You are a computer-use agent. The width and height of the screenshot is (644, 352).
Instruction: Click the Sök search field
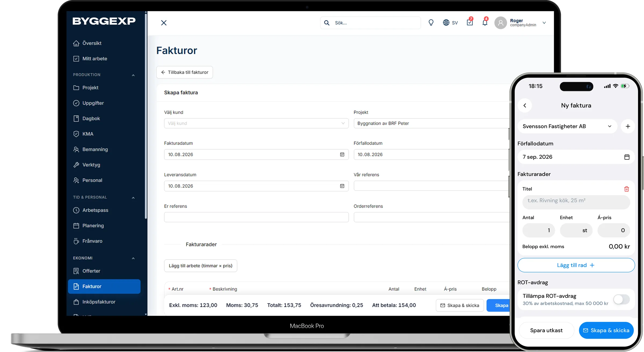click(x=370, y=23)
